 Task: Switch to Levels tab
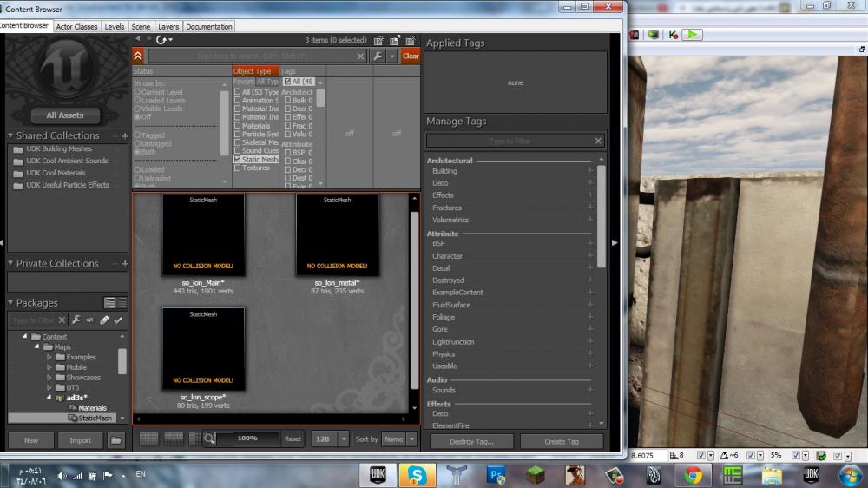tap(114, 27)
